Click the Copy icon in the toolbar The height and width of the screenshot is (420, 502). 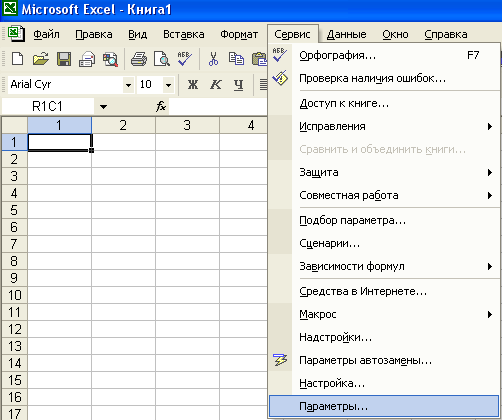click(236, 59)
